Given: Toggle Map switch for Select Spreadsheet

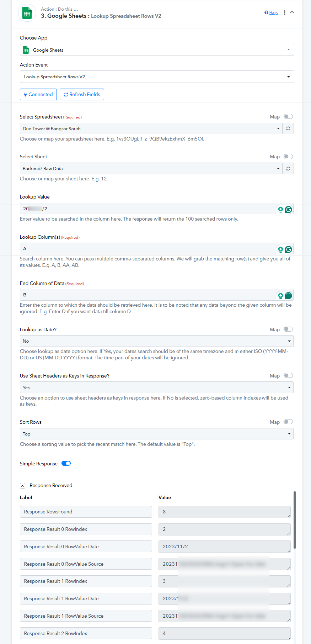Looking at the screenshot, I should (x=288, y=116).
